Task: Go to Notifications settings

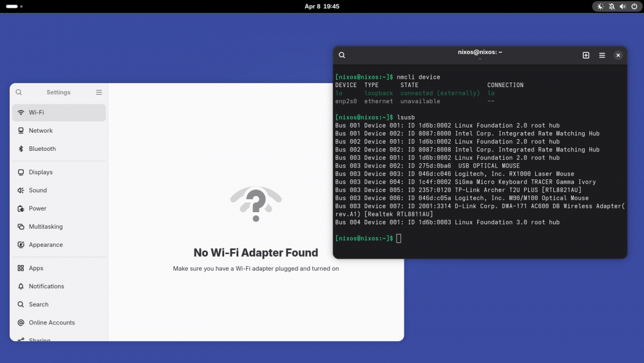Action: [x=59, y=286]
